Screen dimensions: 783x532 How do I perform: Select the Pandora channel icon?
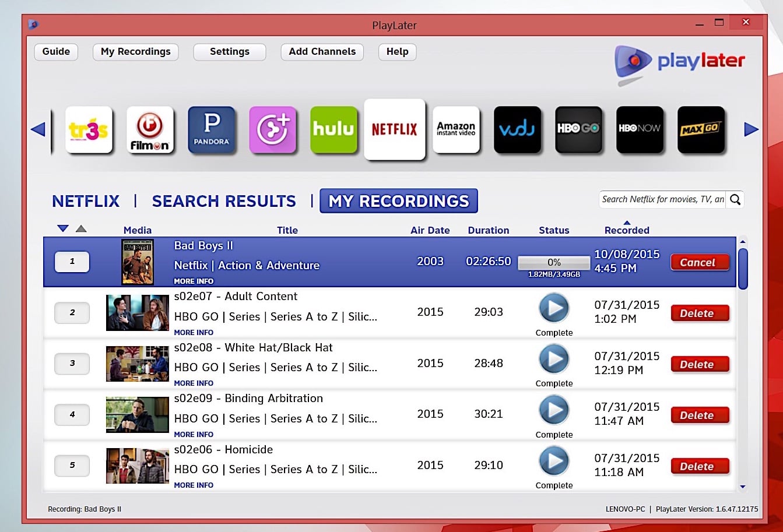(211, 129)
